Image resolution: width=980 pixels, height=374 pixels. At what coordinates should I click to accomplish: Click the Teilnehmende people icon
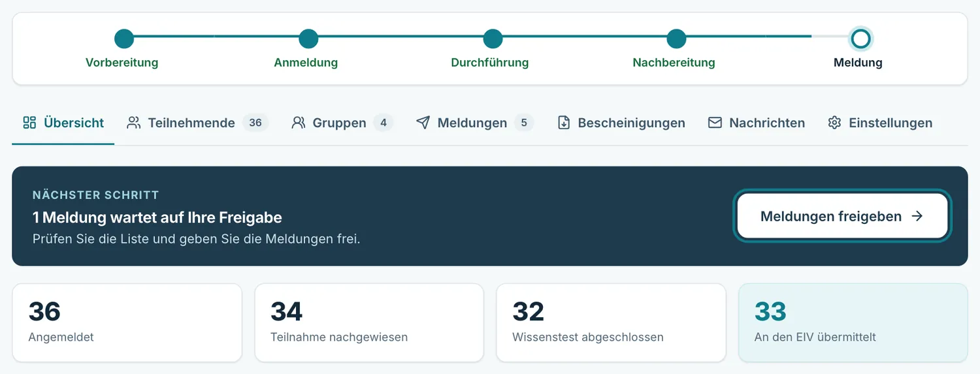[134, 123]
